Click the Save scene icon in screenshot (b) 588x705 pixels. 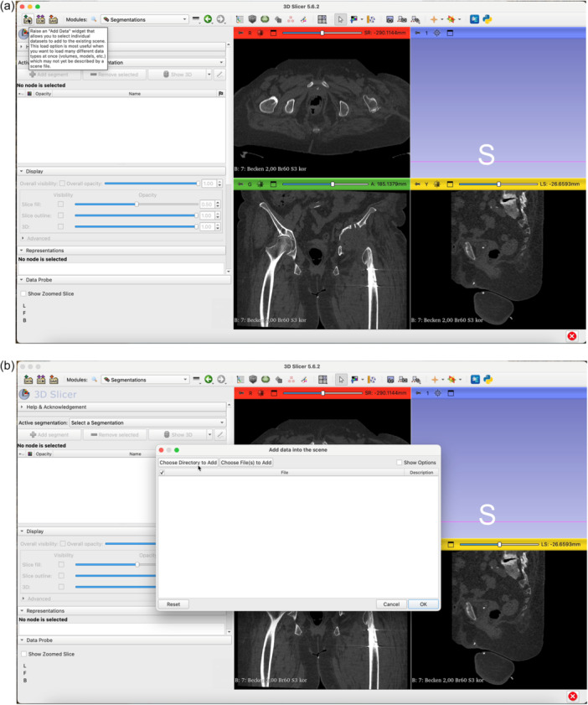click(x=54, y=380)
